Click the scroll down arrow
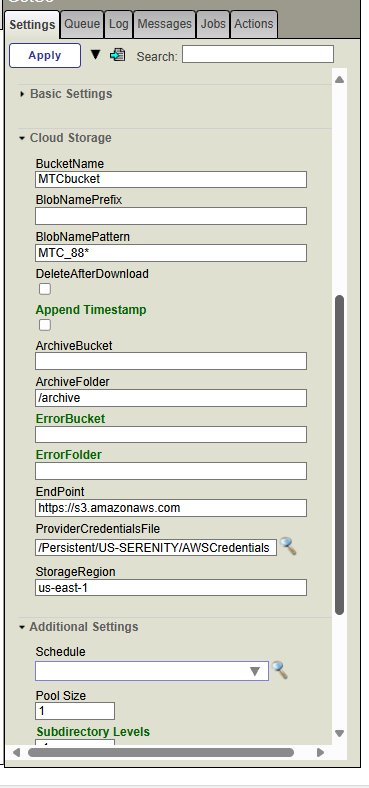 pos(339,733)
